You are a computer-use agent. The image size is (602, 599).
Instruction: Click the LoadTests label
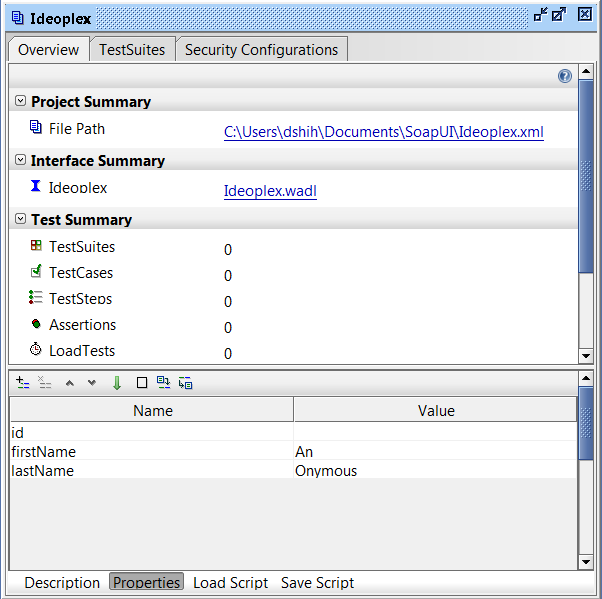click(82, 351)
